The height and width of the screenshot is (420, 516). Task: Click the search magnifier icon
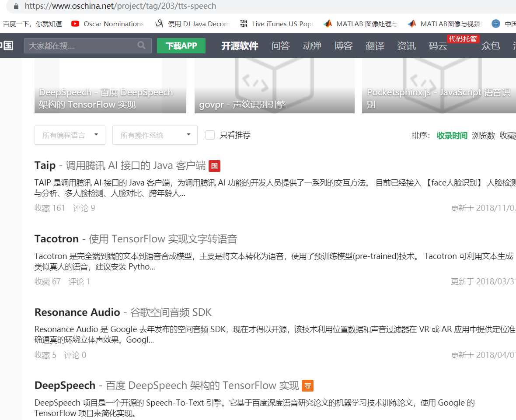coord(142,45)
